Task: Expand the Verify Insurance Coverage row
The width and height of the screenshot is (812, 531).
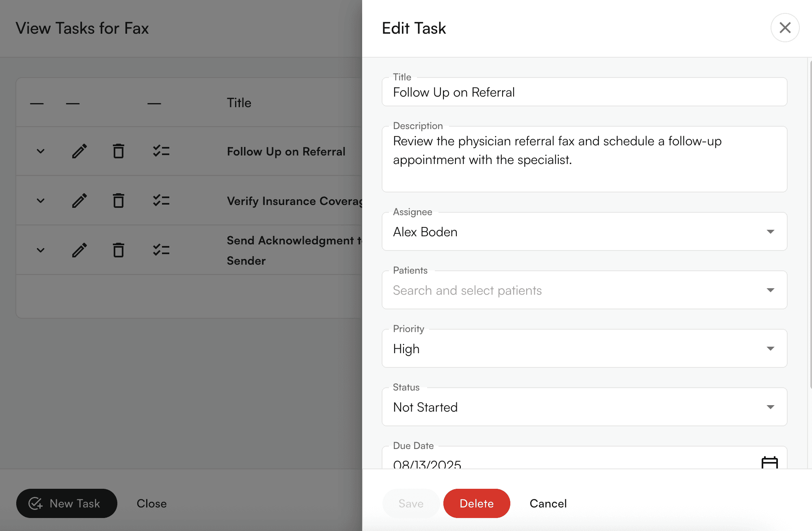Action: click(x=41, y=201)
